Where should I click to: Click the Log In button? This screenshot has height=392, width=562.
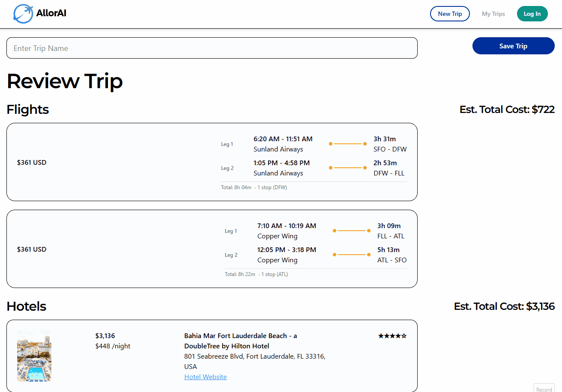(x=532, y=14)
